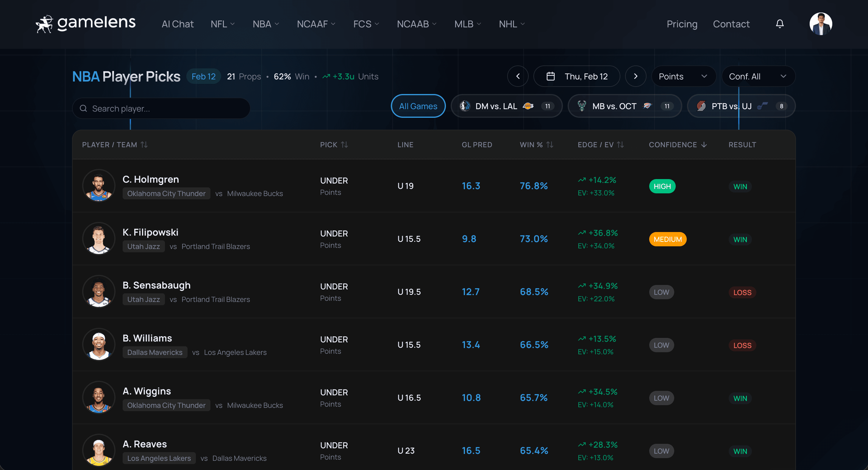Open A. Reaves's player photo
Screen dimensions: 868x470
coord(99,450)
